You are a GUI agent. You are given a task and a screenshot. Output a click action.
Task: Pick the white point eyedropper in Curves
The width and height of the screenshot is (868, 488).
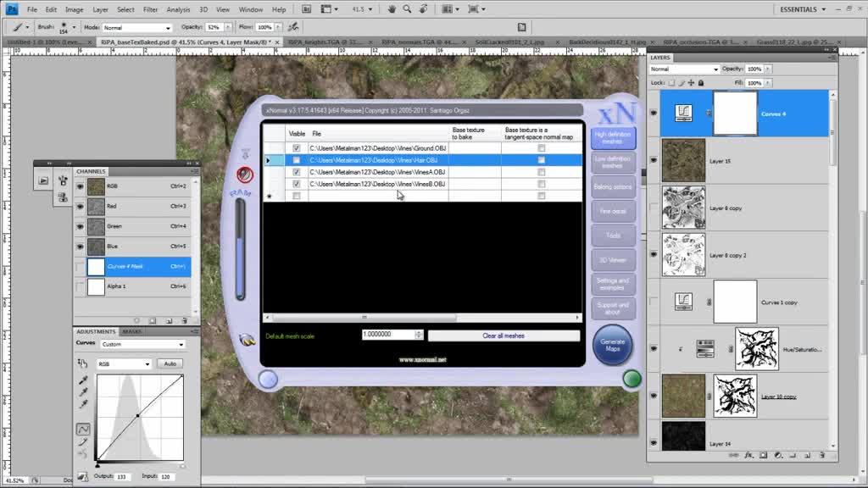(x=83, y=404)
